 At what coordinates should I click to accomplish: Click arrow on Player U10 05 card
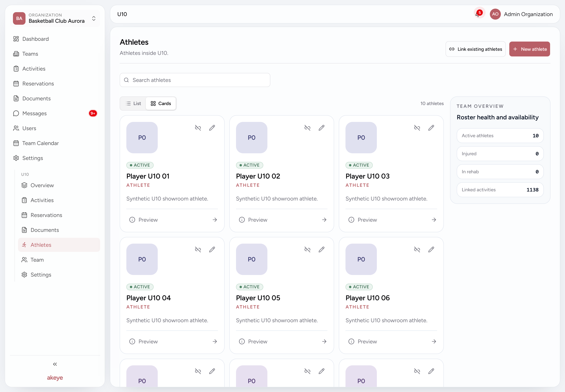(x=324, y=341)
